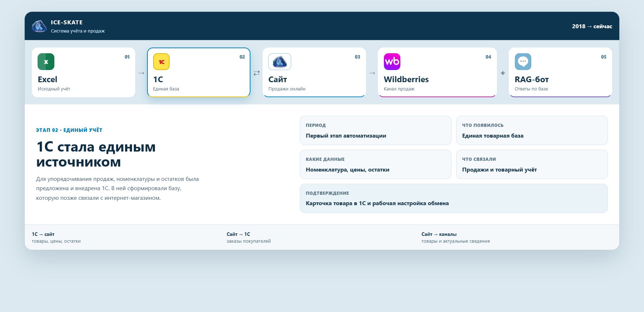644x312 pixels.
Task: Select the 1C Единая база stage tab
Action: click(x=199, y=72)
